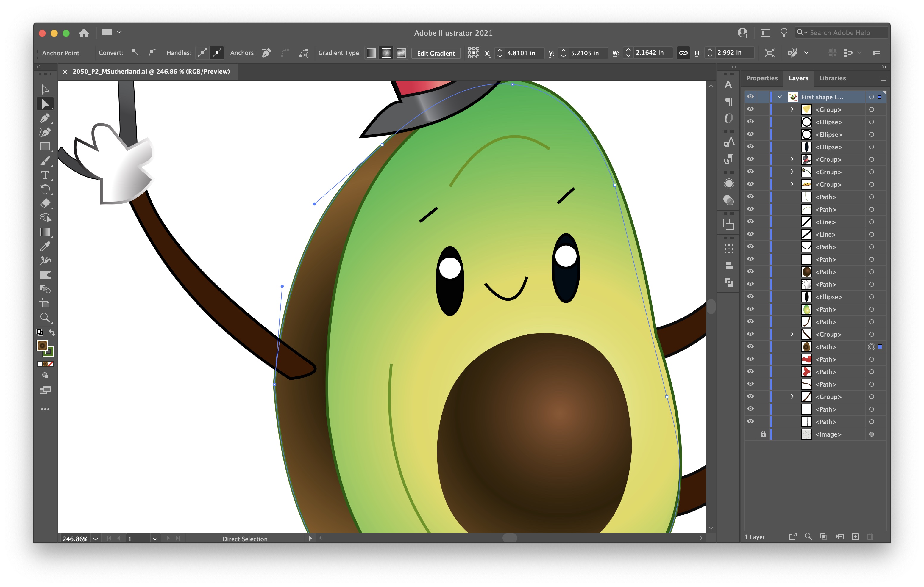Viewport: 924px width, 587px height.
Task: Activate the Selection tool arrow
Action: click(x=45, y=89)
